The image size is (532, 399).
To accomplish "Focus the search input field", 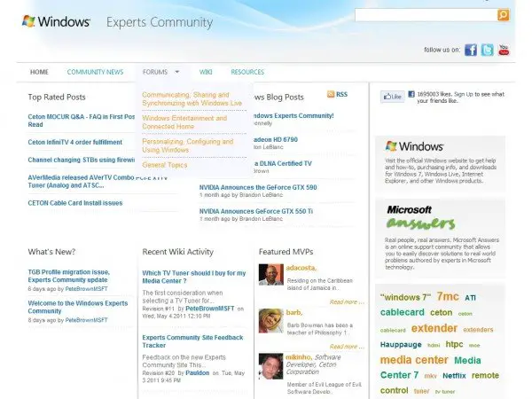I will click(x=426, y=15).
